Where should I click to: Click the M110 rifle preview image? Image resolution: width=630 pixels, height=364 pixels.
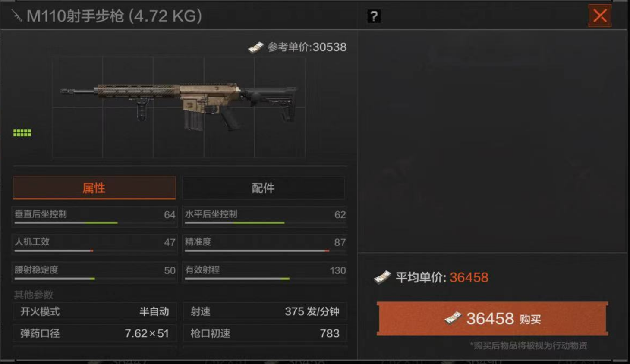pyautogui.click(x=179, y=107)
